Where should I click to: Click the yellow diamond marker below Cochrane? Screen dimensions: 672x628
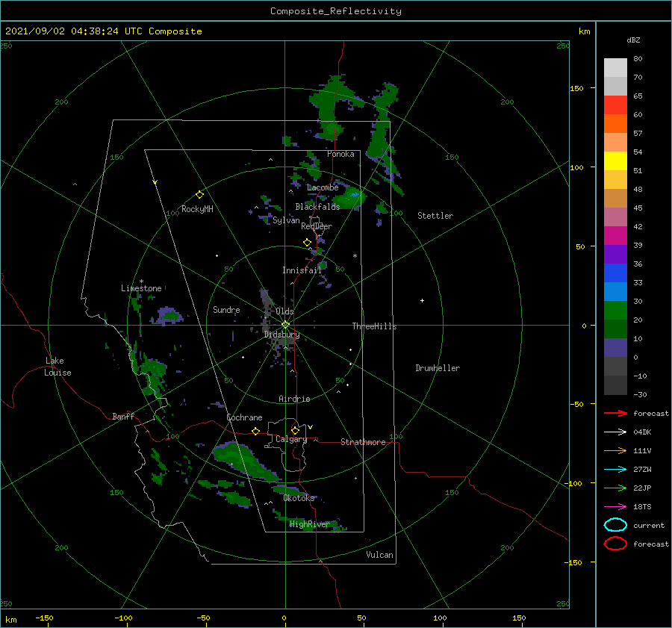pos(255,431)
